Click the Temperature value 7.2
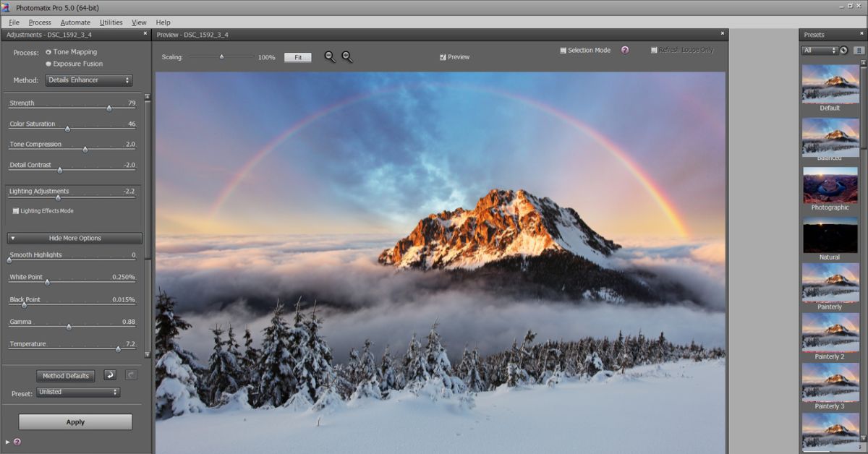This screenshot has width=868, height=454. [x=131, y=344]
